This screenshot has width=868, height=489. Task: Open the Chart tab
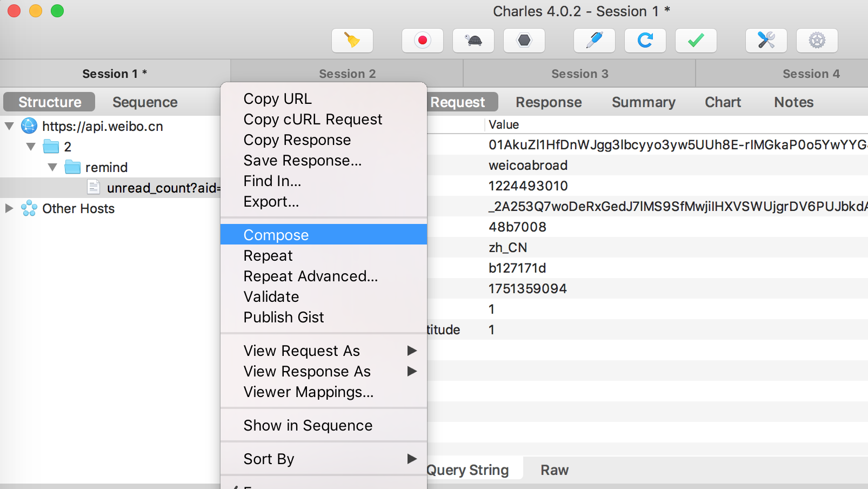723,102
